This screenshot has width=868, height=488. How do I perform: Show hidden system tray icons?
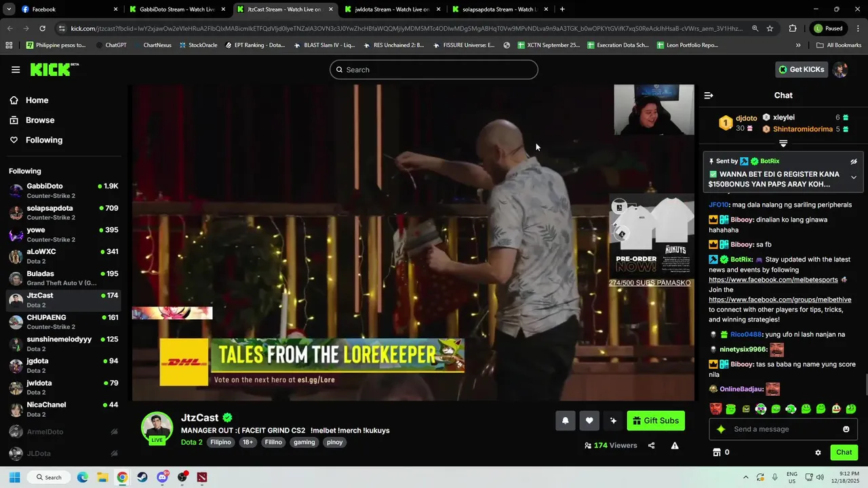tap(746, 477)
